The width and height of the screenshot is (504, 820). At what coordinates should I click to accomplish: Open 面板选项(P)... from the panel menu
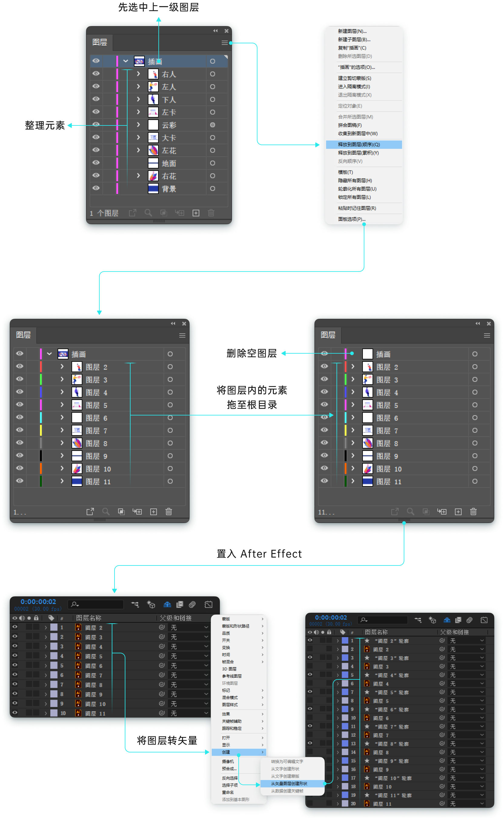pos(352,219)
